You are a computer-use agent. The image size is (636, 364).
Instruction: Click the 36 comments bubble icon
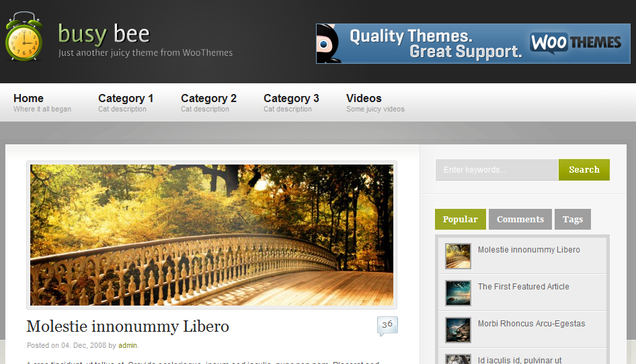(387, 326)
